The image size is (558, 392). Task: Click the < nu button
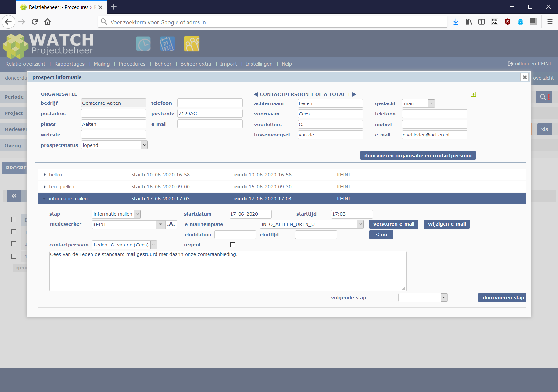click(x=381, y=234)
